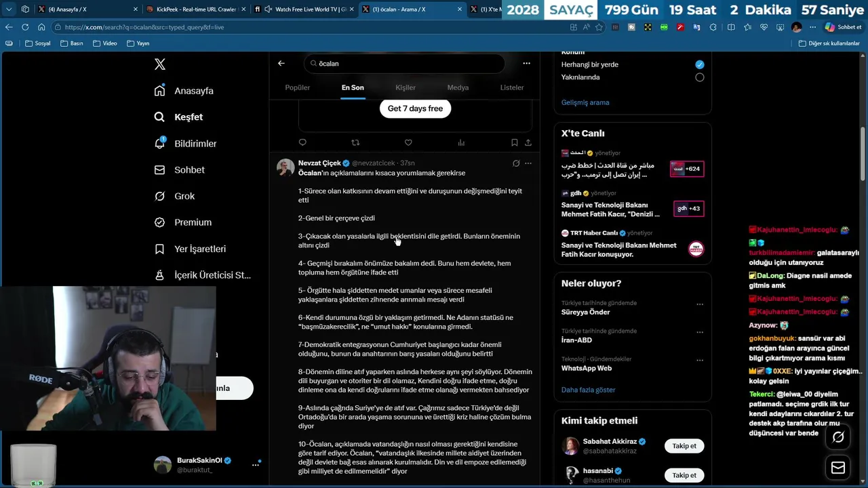This screenshot has height=488, width=868.
Task: Close the öcalan - Arama / X tab
Action: pyautogui.click(x=460, y=9)
